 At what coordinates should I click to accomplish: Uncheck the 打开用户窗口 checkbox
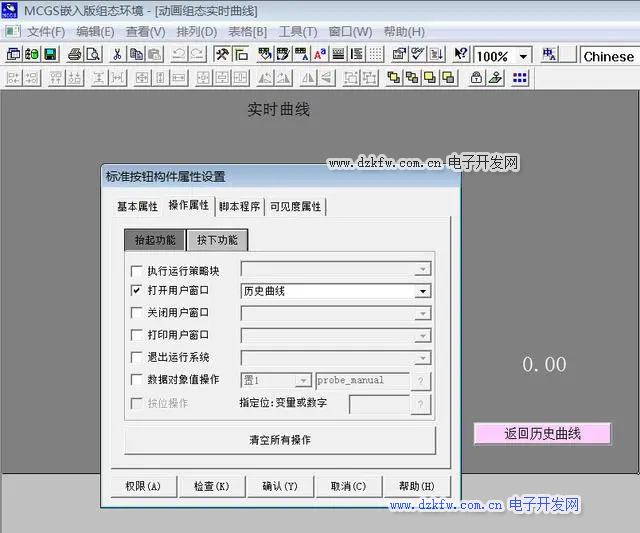(x=137, y=291)
